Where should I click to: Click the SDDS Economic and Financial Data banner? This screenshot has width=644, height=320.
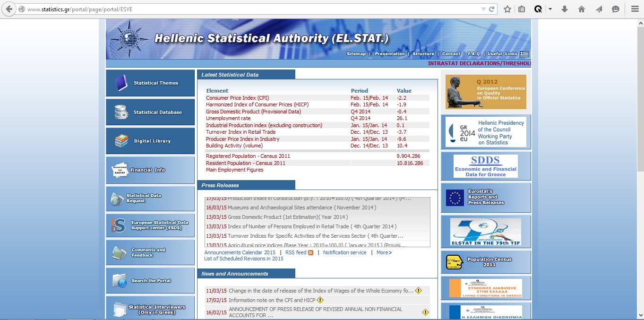coord(486,166)
